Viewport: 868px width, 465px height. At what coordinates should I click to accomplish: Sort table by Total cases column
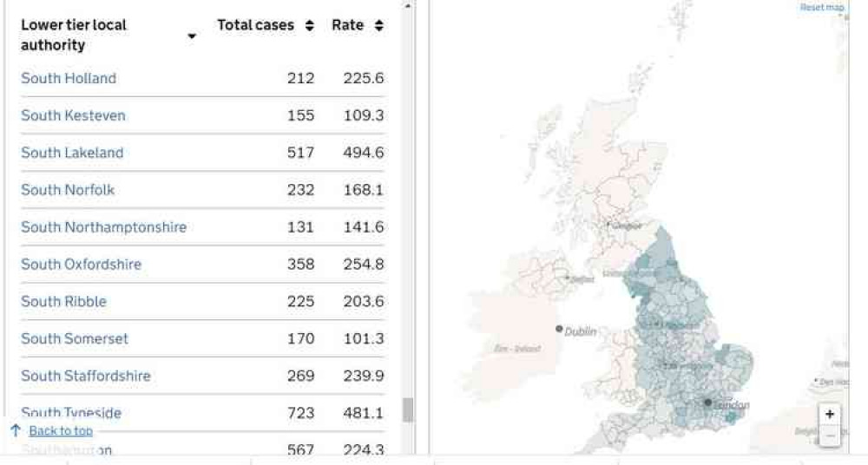click(309, 26)
